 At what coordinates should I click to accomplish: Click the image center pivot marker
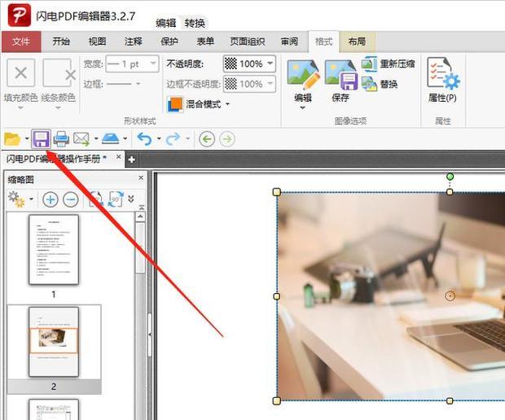click(x=450, y=295)
